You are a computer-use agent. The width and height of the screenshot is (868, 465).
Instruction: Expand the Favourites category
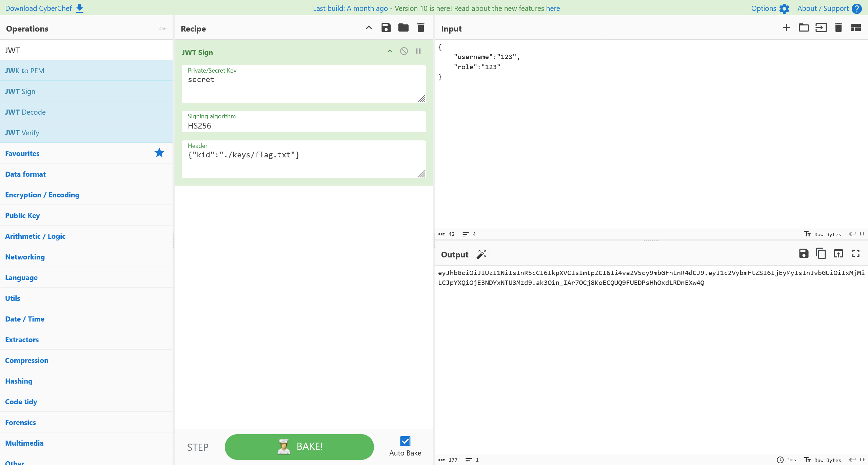86,153
